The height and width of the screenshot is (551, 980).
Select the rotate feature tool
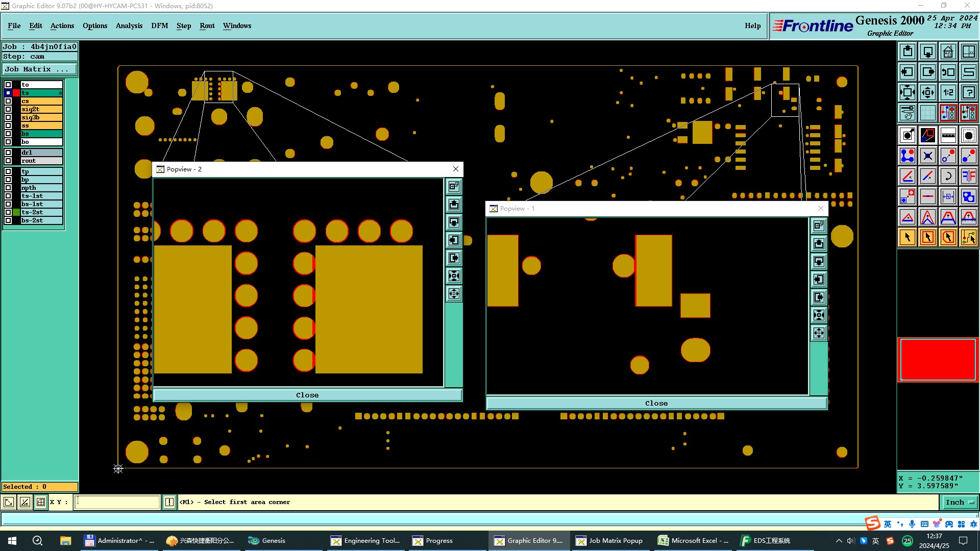tap(948, 176)
